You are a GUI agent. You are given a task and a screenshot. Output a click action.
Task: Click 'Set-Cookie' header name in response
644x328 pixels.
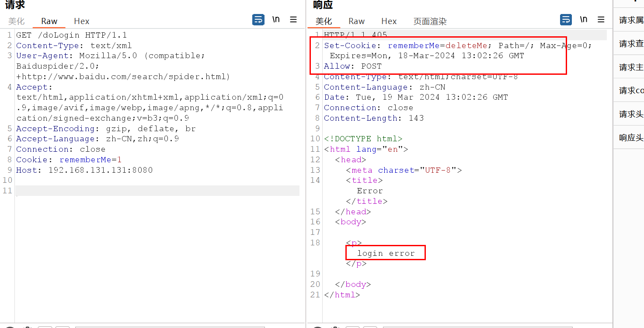click(x=351, y=45)
